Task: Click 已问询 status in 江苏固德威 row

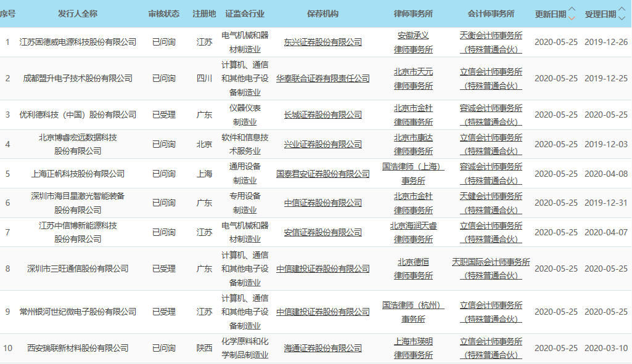Action: point(163,42)
